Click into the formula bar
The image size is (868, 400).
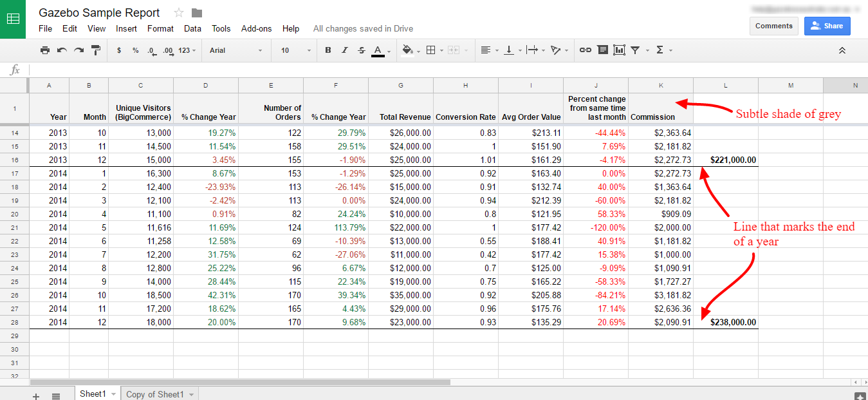447,70
